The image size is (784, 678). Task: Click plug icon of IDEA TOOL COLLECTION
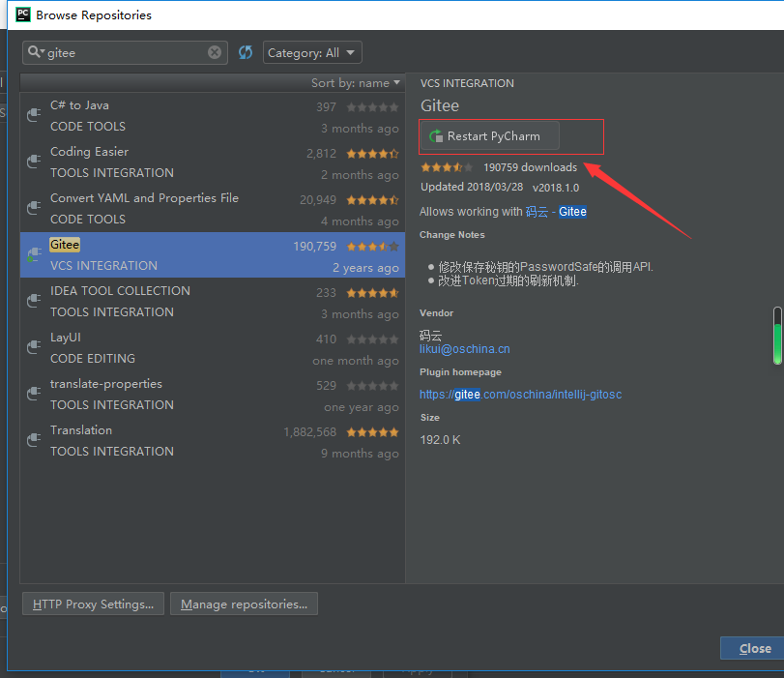pos(34,301)
